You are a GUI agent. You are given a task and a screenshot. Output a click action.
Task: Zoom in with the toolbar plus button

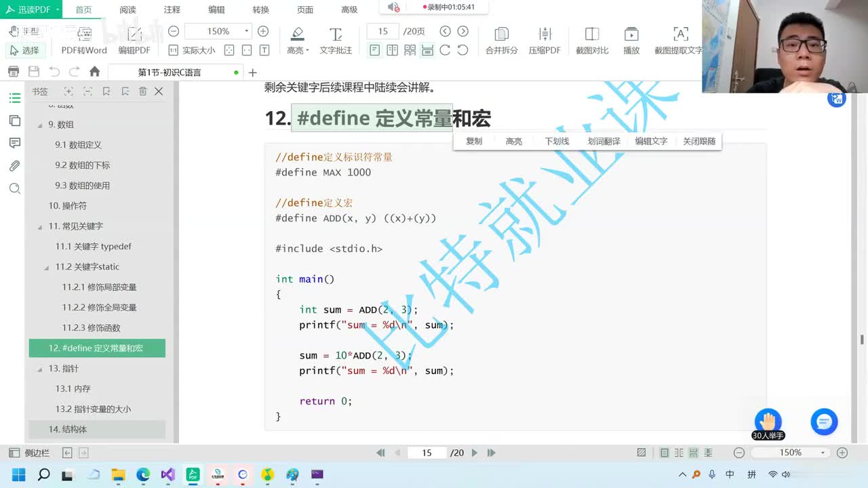click(x=263, y=31)
